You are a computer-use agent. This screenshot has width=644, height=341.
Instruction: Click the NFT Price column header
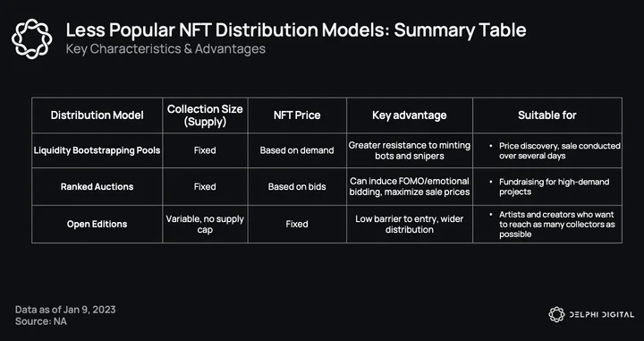coord(297,115)
